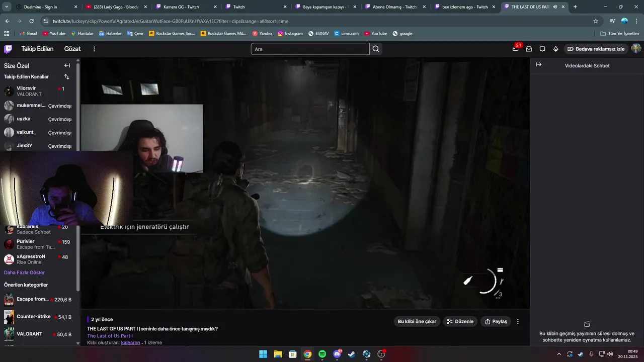Open Spotify from the taskbar
The image size is (644, 362).
coord(322,354)
